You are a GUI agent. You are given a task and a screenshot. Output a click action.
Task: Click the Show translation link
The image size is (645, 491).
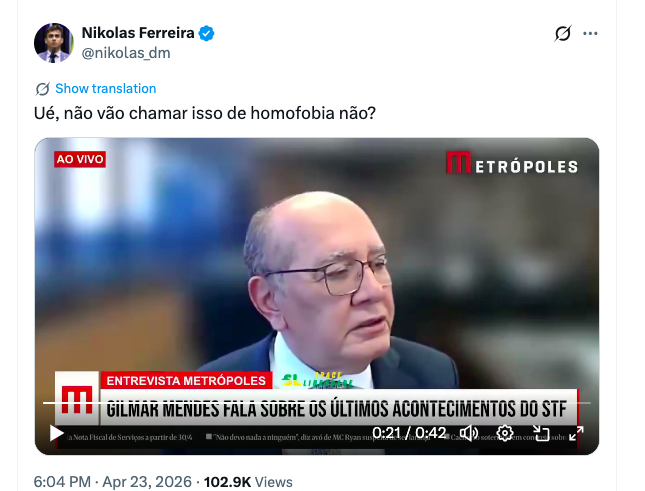tap(106, 88)
